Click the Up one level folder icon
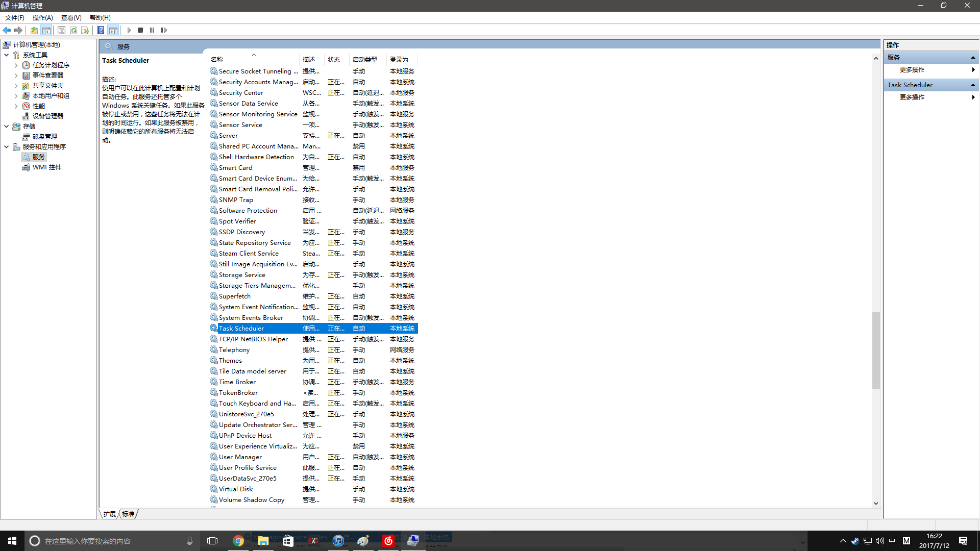Screen dimensions: 980x551 (34, 30)
